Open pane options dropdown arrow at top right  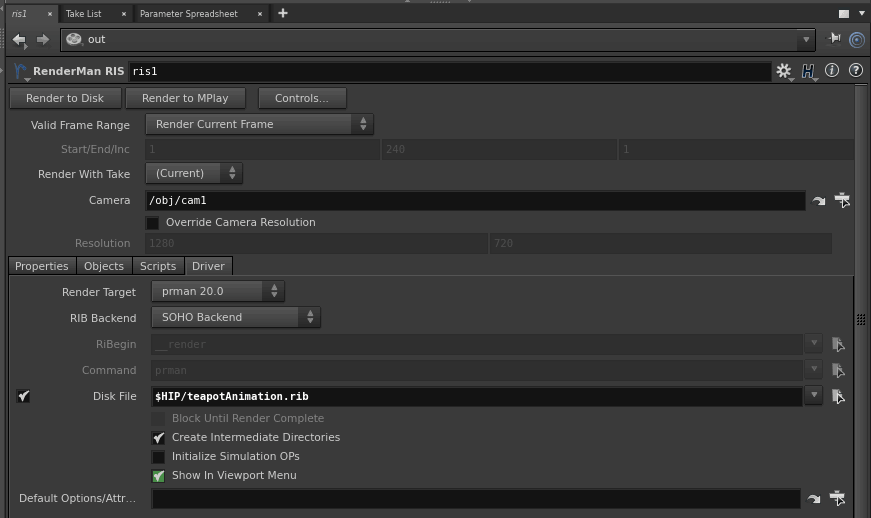(x=862, y=14)
